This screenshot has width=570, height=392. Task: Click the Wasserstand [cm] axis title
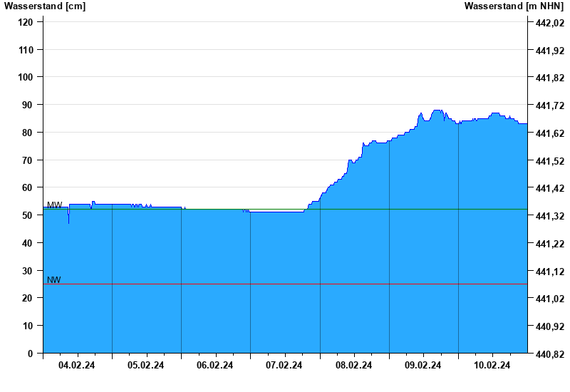[x=45, y=6]
